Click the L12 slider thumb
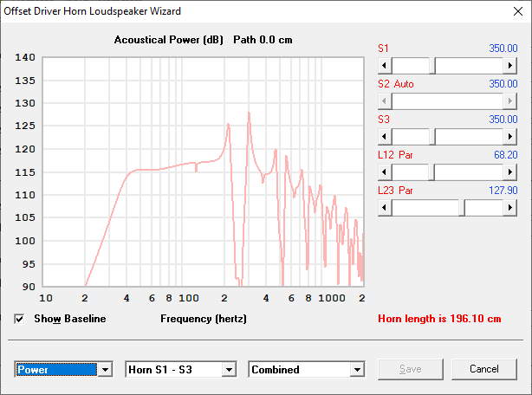532x395 pixels. [x=431, y=172]
